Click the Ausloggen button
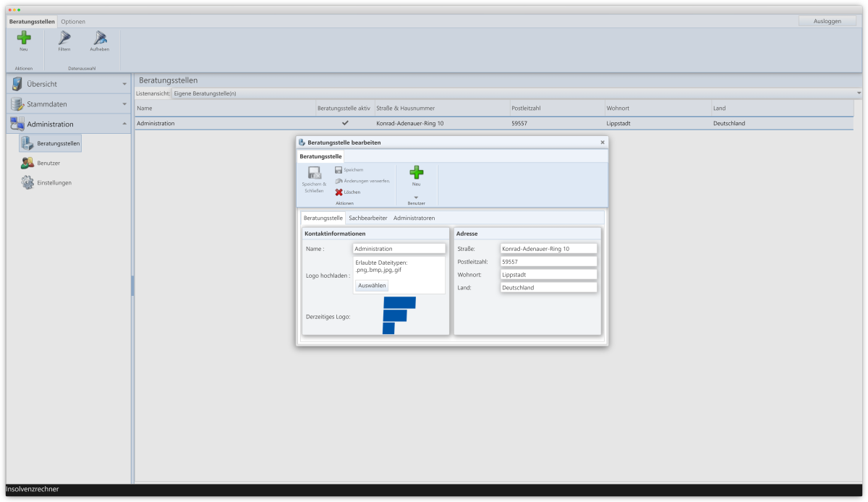 click(827, 21)
